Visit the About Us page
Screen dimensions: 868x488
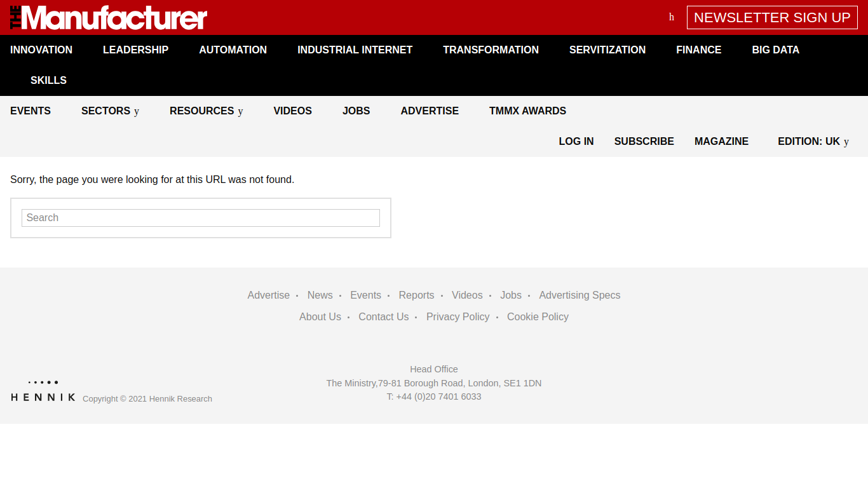[320, 316]
